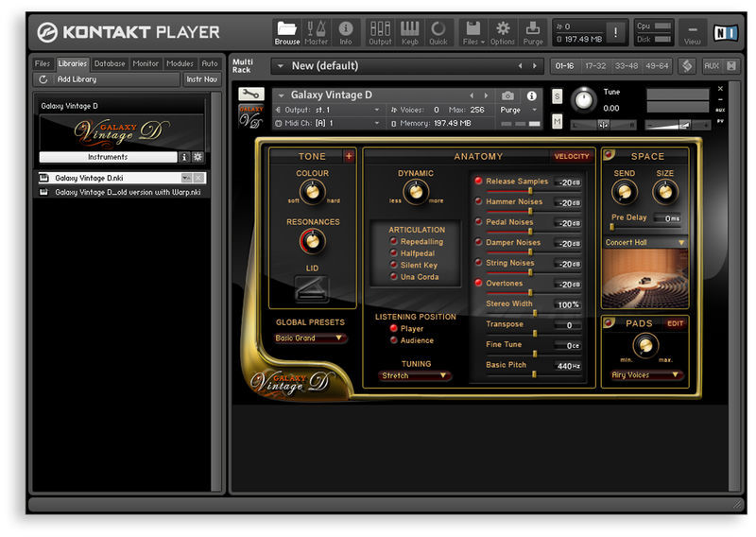Click the rack resize icon left of AUX
The image size is (756, 537).
pos(687,66)
